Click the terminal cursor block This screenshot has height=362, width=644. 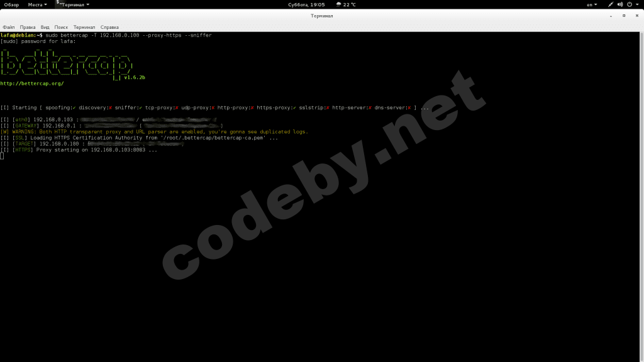coord(2,156)
